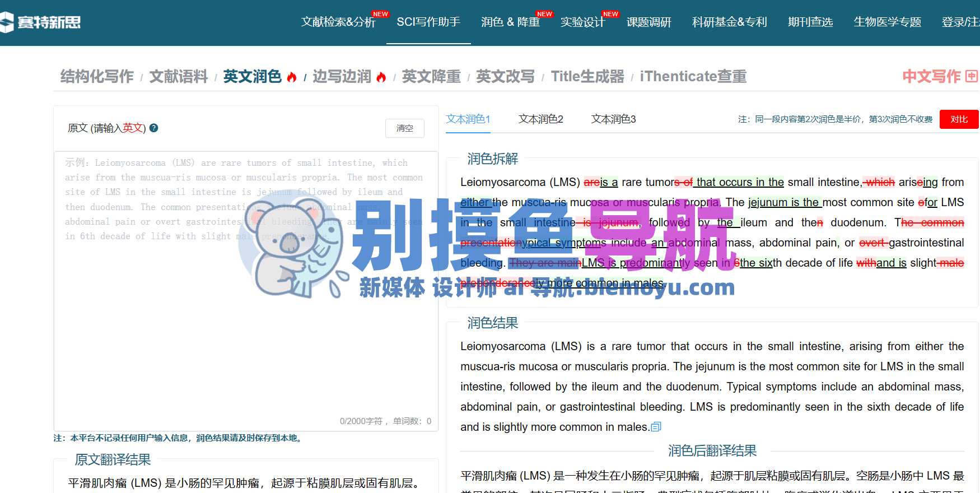Switch to 文献语料 section
This screenshot has width=980, height=493.
(x=179, y=76)
